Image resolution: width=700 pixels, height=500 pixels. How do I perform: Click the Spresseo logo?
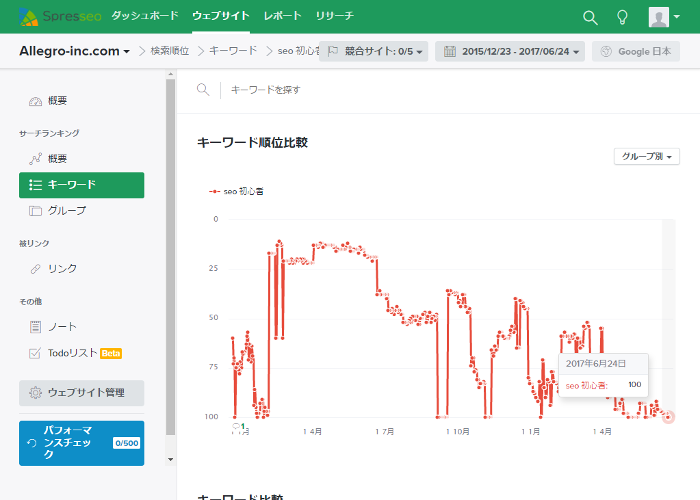pyautogui.click(x=60, y=17)
